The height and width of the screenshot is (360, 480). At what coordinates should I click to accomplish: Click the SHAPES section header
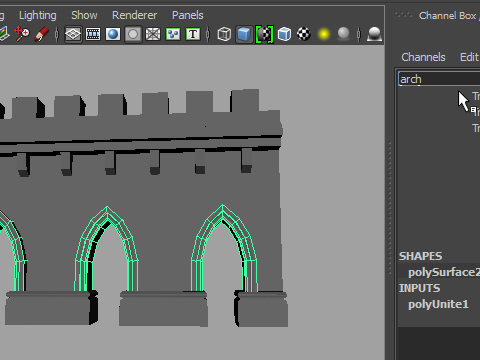click(420, 256)
